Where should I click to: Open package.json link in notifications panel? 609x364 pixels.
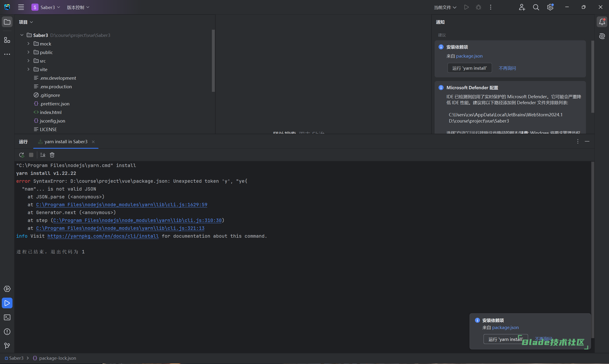(469, 56)
